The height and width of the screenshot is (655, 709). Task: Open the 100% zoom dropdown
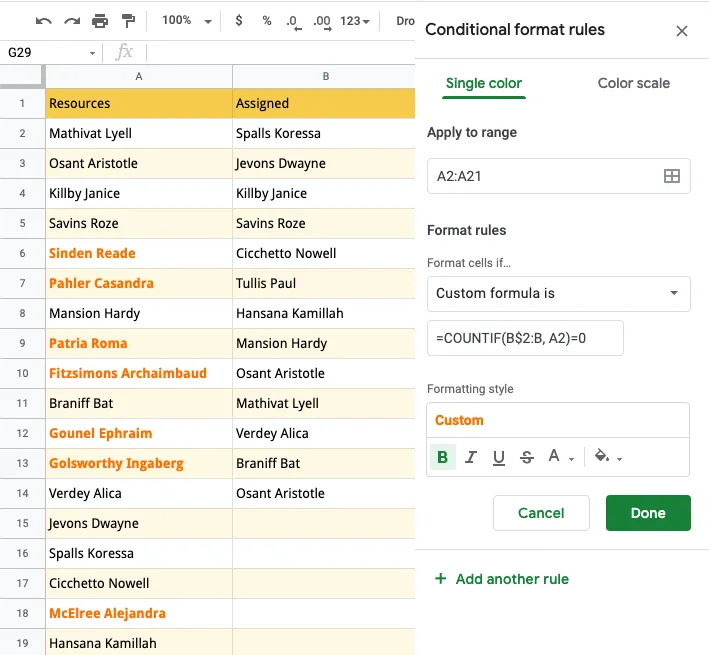pyautogui.click(x=187, y=20)
